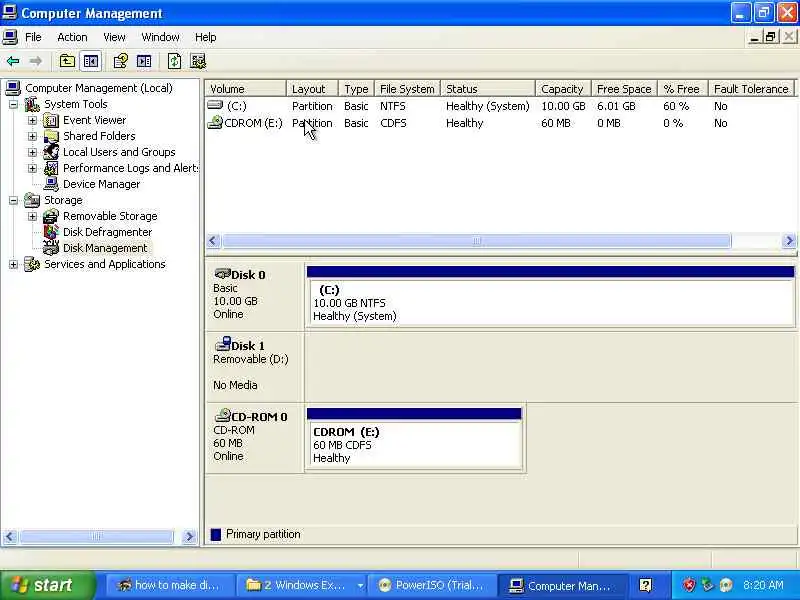Sort by the Capacity column header

point(563,88)
